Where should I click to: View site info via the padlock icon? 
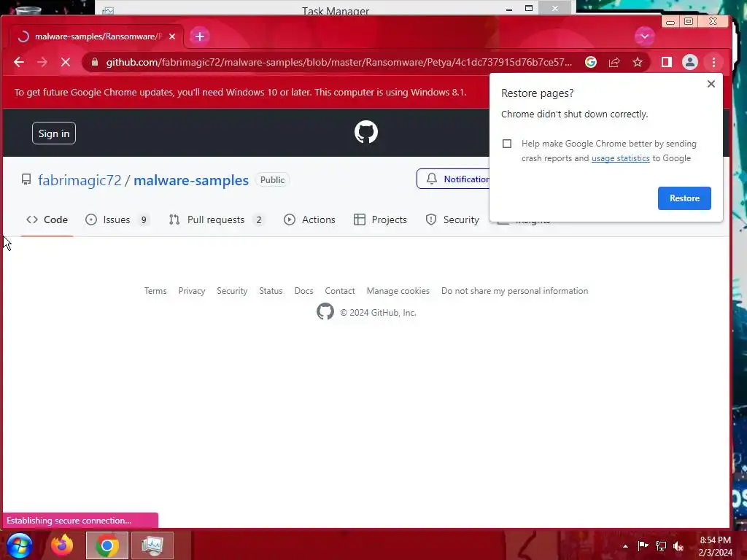(x=95, y=62)
